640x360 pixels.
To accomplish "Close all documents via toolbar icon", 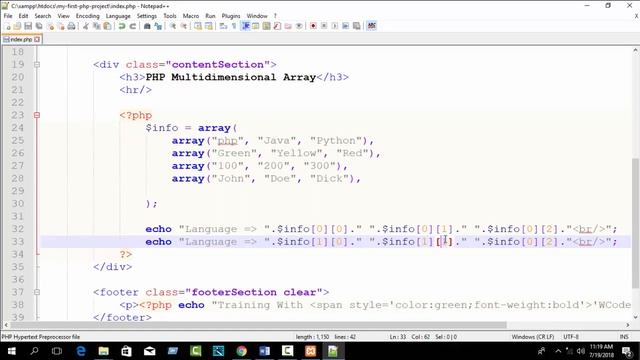I will click(61, 26).
